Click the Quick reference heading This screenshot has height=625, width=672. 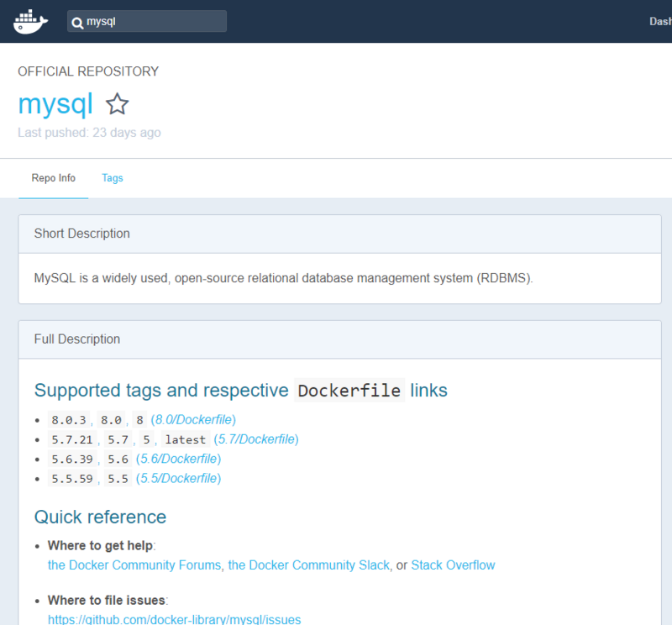coord(100,517)
